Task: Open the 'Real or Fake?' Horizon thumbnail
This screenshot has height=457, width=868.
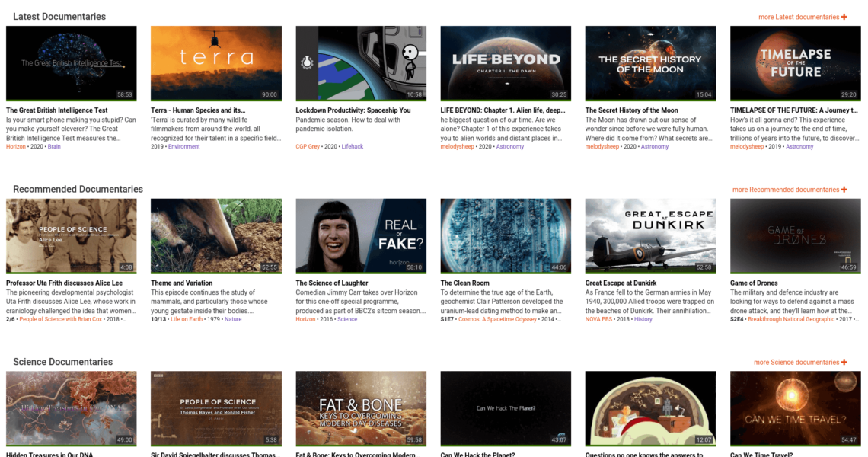Action: point(361,236)
